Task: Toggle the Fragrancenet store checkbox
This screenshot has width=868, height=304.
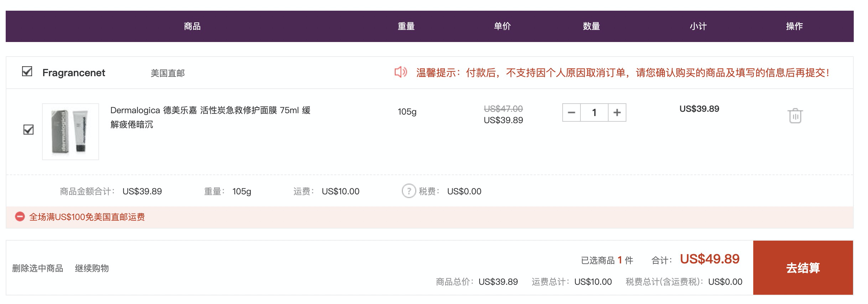Action: [x=27, y=71]
